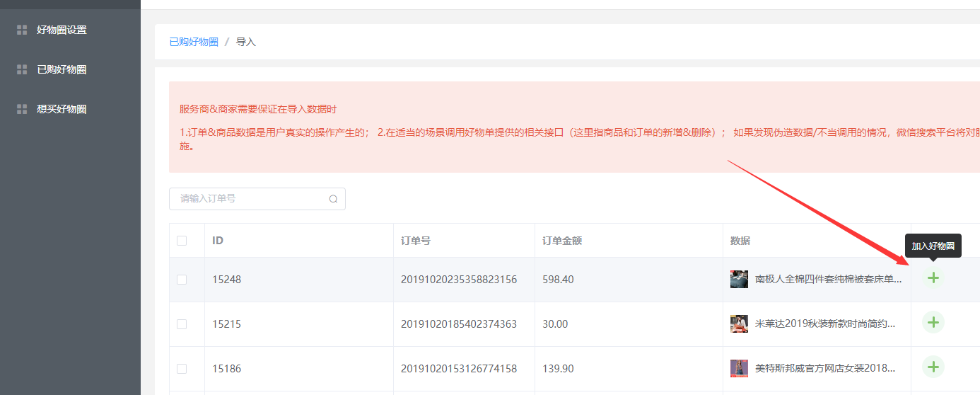
Task: Click amount 139.90
Action: 558,369
